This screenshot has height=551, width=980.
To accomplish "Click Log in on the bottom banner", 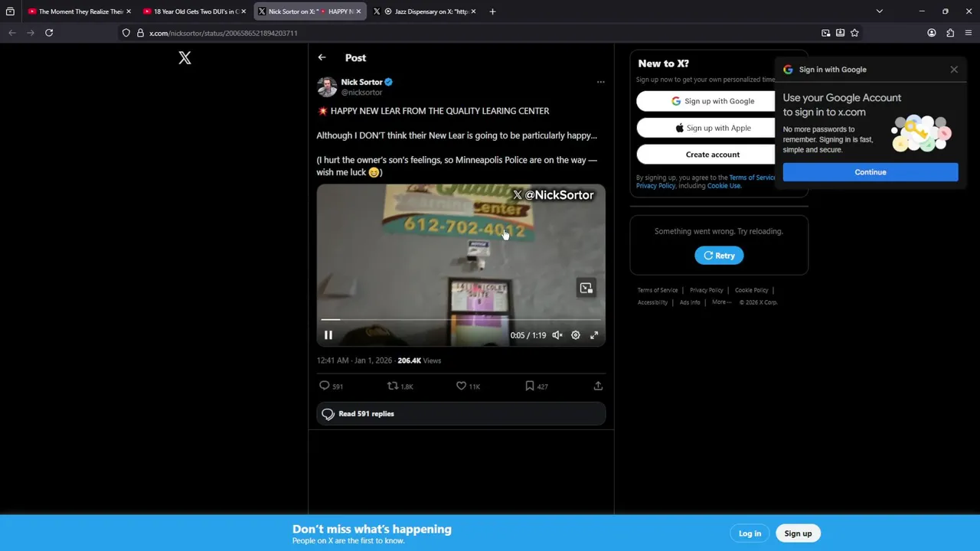I will [x=750, y=533].
